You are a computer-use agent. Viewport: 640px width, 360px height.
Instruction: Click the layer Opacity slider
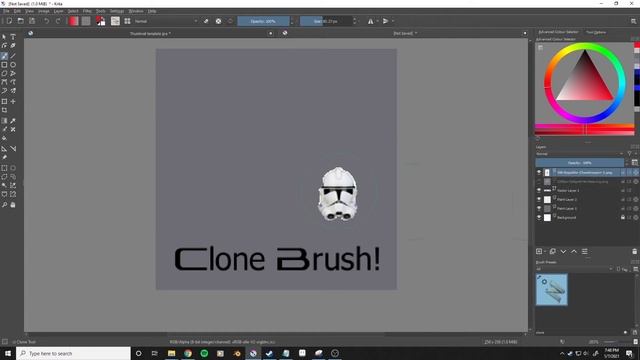(x=580, y=163)
